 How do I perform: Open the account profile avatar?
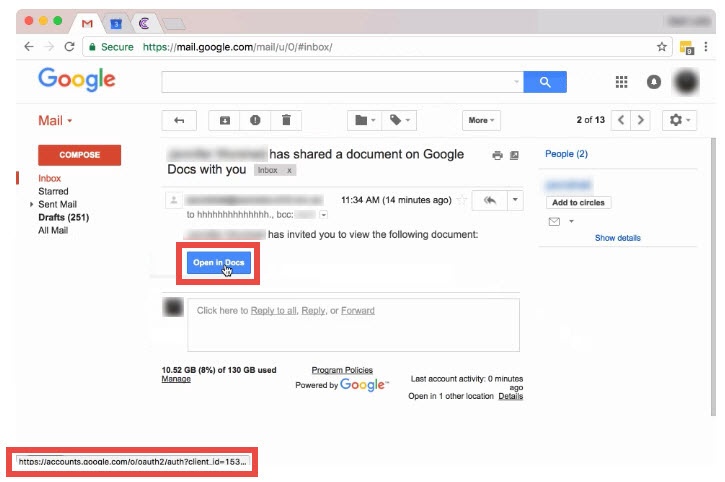(686, 82)
